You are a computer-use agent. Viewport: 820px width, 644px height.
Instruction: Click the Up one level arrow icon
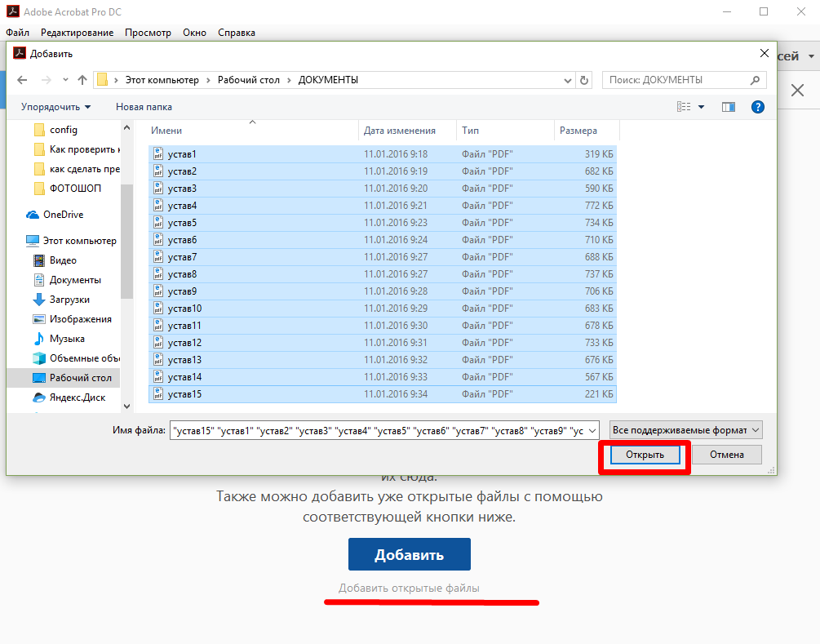click(82, 80)
